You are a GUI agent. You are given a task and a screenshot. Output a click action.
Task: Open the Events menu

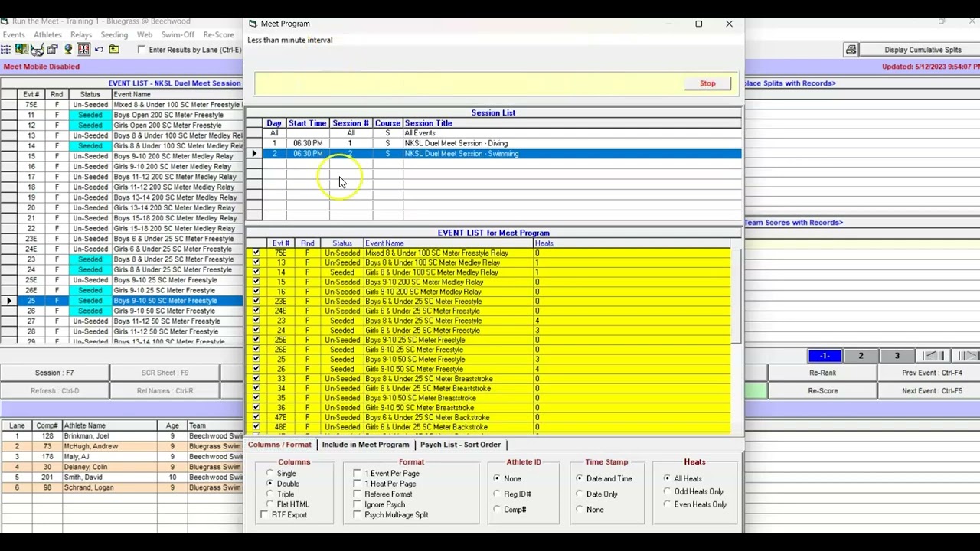click(14, 34)
